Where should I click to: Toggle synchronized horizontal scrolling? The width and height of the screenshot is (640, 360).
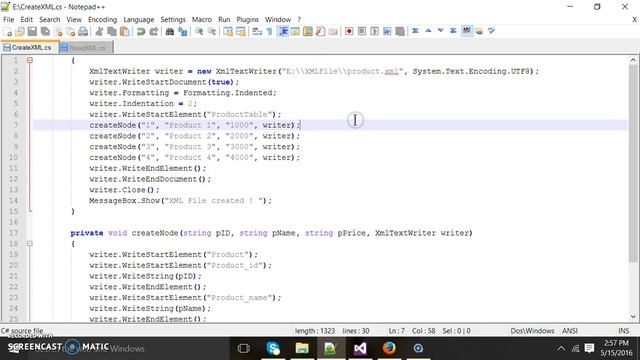point(241,31)
